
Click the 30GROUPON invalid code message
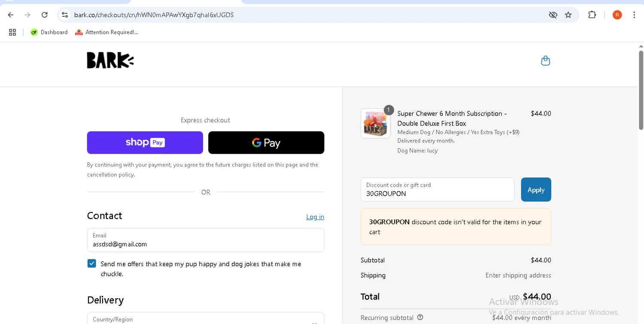tap(456, 227)
